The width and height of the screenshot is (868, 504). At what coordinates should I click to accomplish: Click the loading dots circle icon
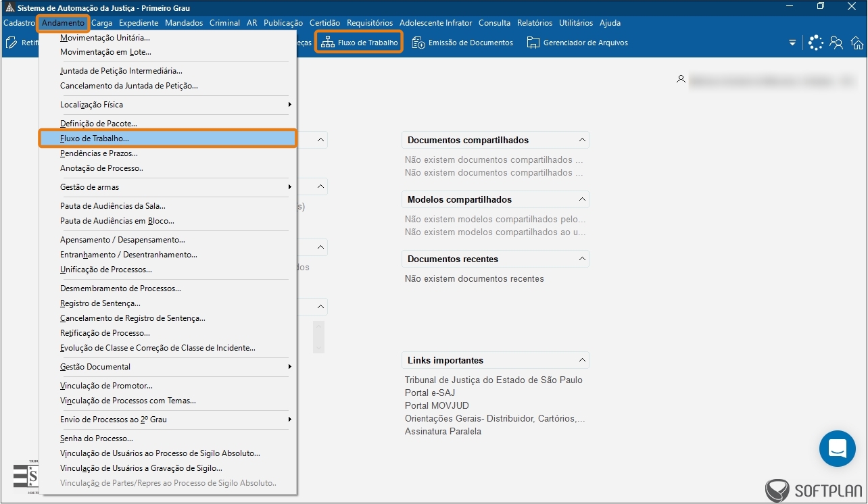click(x=816, y=43)
